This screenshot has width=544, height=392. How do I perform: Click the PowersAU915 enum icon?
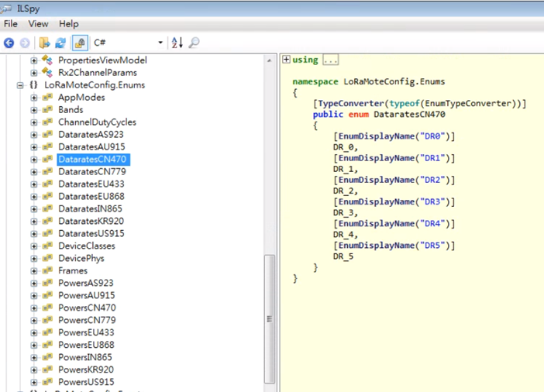(47, 296)
